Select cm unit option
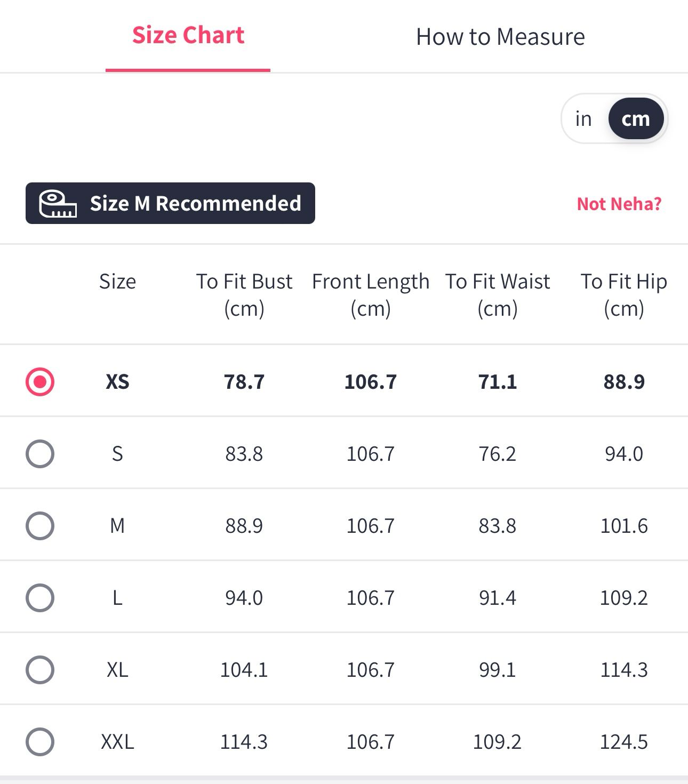Viewport: 688px width, 784px height. [x=635, y=118]
